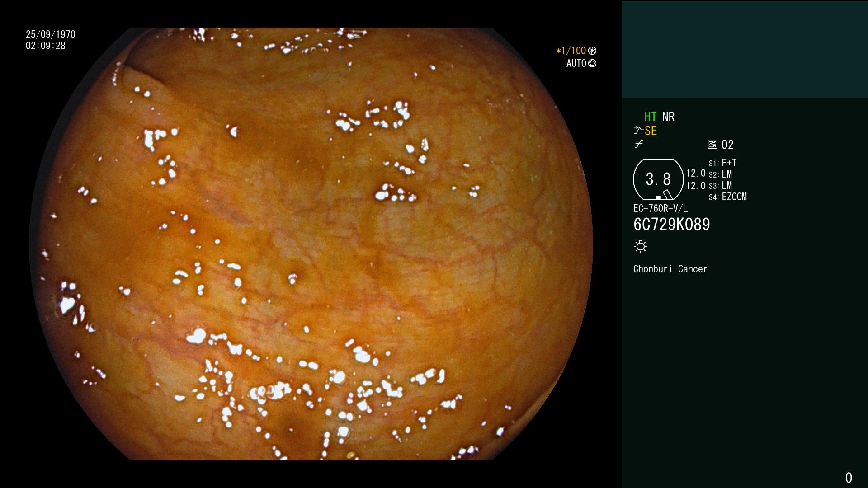Viewport: 868px width, 488px height.
Task: Click the S2 LM switch assignment
Action: 720,174
